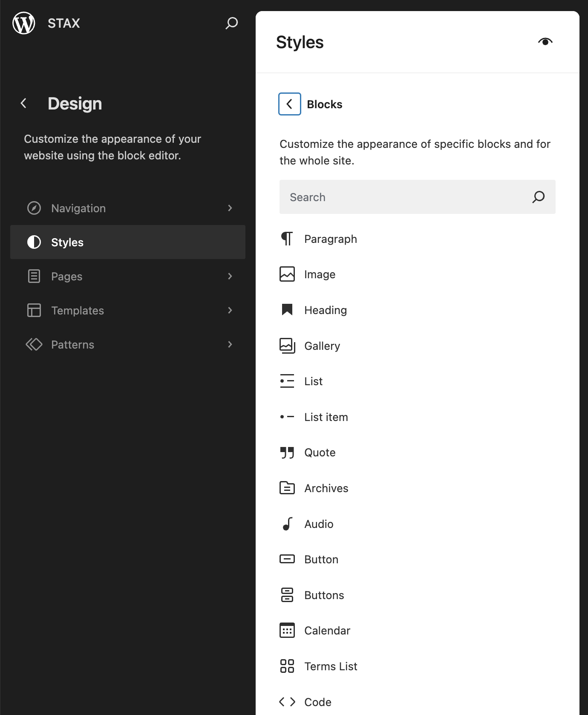The image size is (588, 715).
Task: Open Terms List block styles
Action: click(418, 666)
